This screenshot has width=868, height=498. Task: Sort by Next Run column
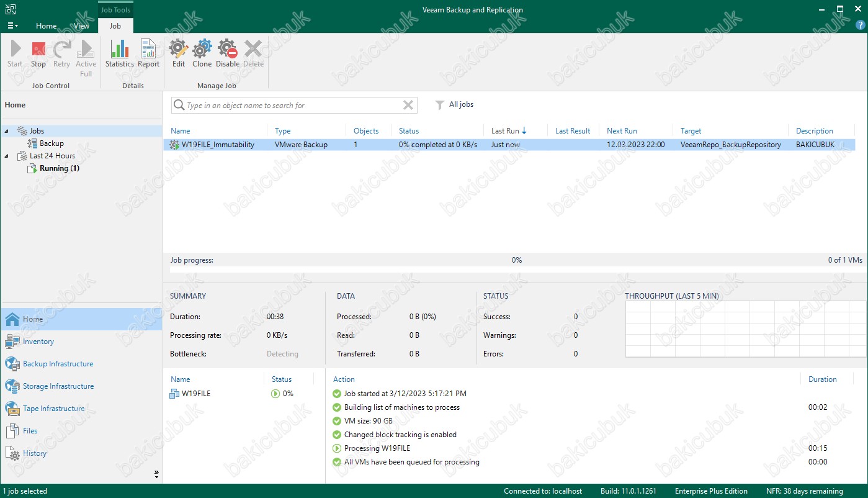622,131
